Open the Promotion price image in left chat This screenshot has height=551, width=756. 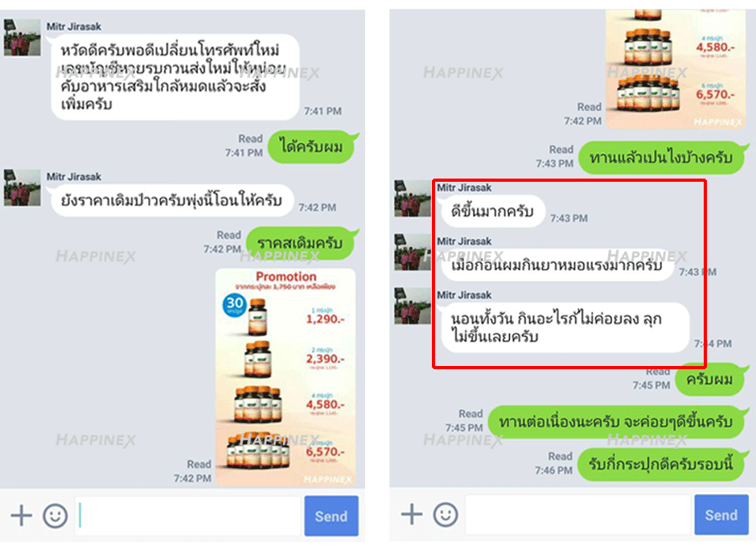286,377
